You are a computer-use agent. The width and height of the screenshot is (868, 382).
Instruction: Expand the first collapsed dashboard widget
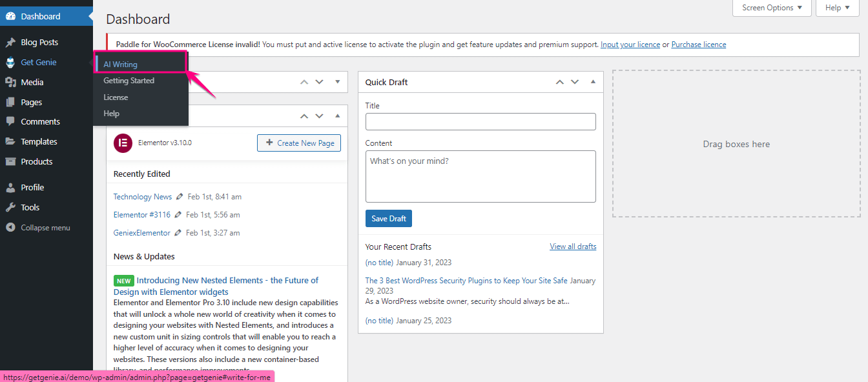pos(337,82)
